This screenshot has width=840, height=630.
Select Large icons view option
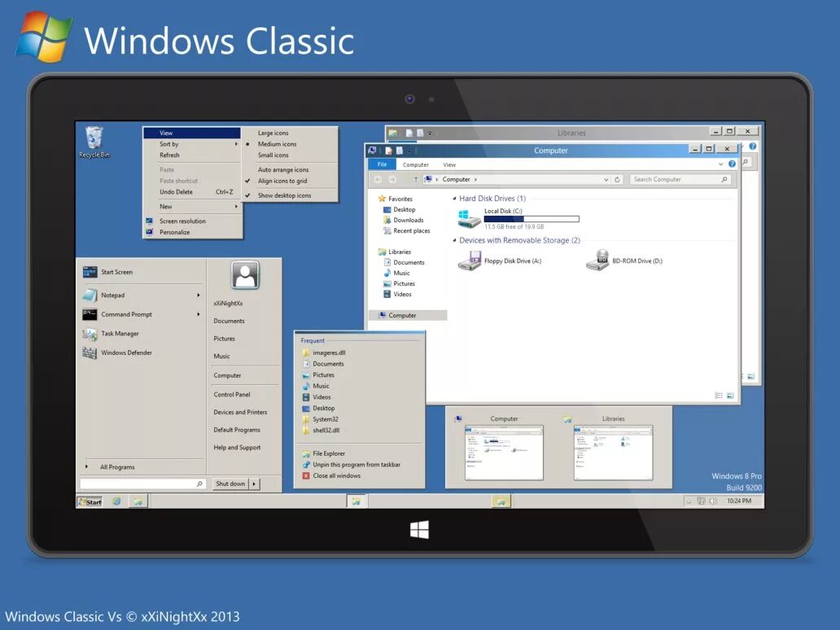pos(273,133)
